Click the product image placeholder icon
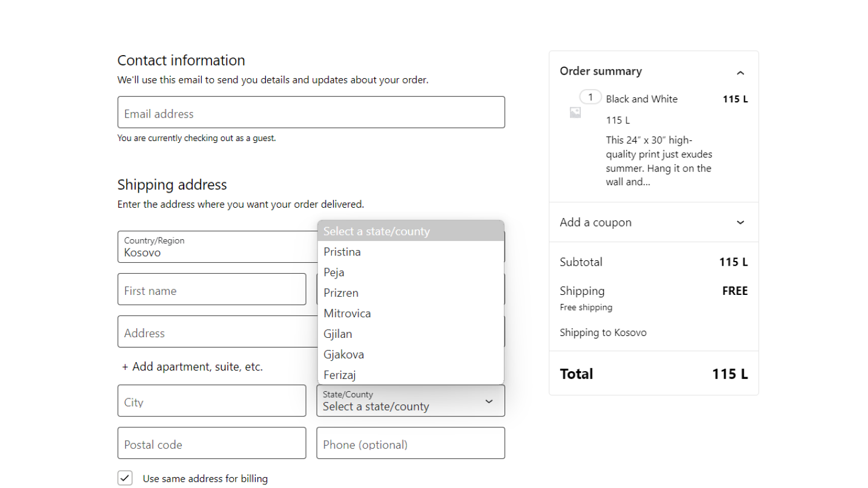The height and width of the screenshot is (488, 868). (x=575, y=112)
